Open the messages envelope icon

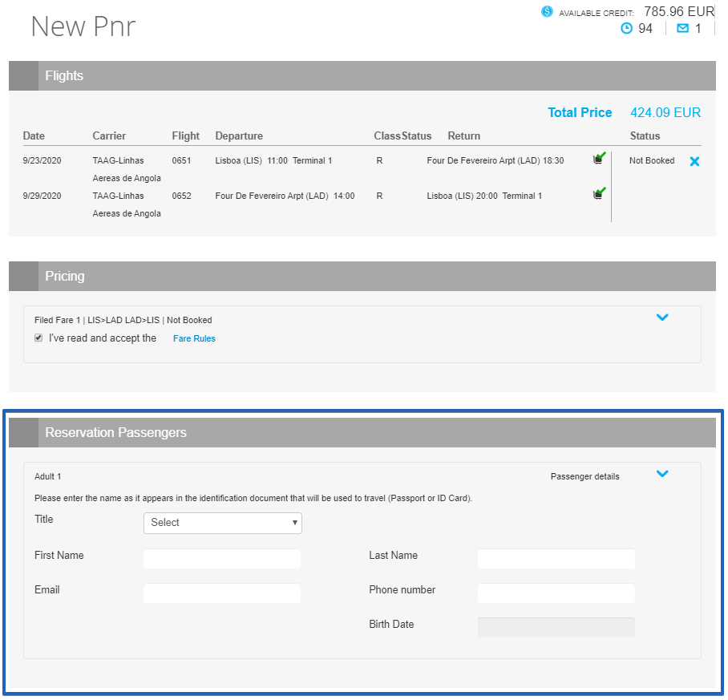click(x=682, y=29)
